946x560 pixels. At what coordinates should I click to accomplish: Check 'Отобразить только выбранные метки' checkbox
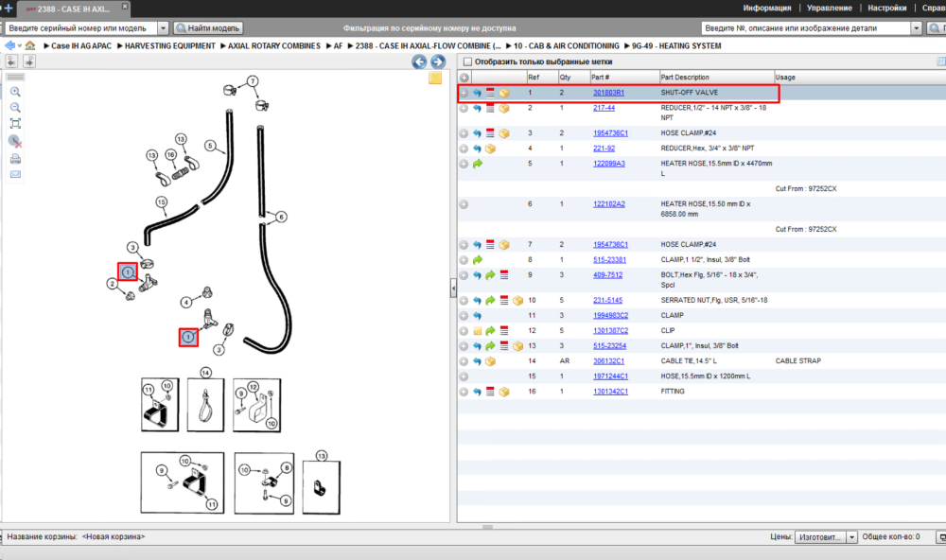coord(467,61)
